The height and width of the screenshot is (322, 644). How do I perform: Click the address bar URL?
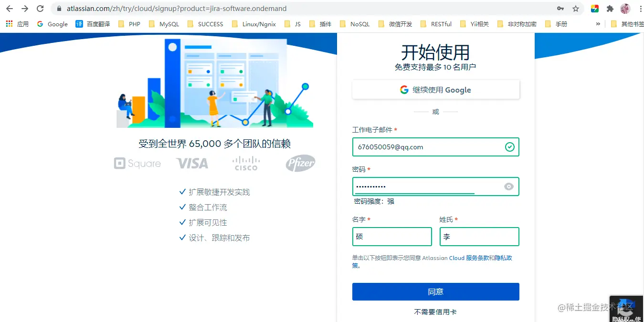pos(177,9)
